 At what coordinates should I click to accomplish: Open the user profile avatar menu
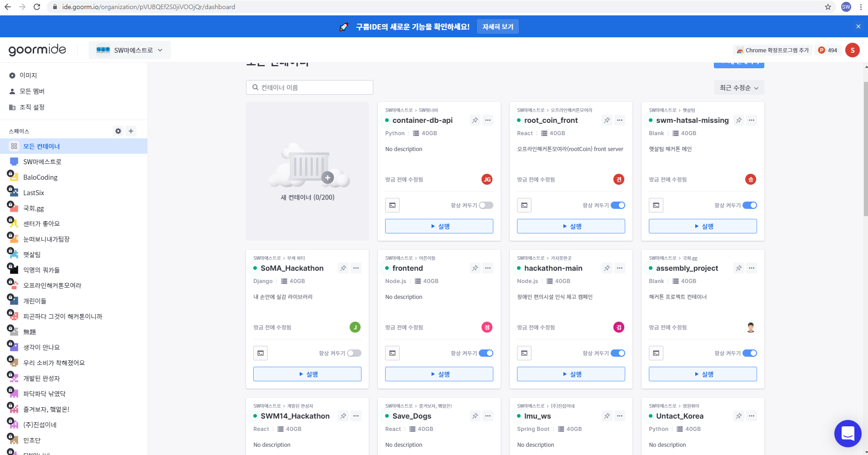point(852,50)
